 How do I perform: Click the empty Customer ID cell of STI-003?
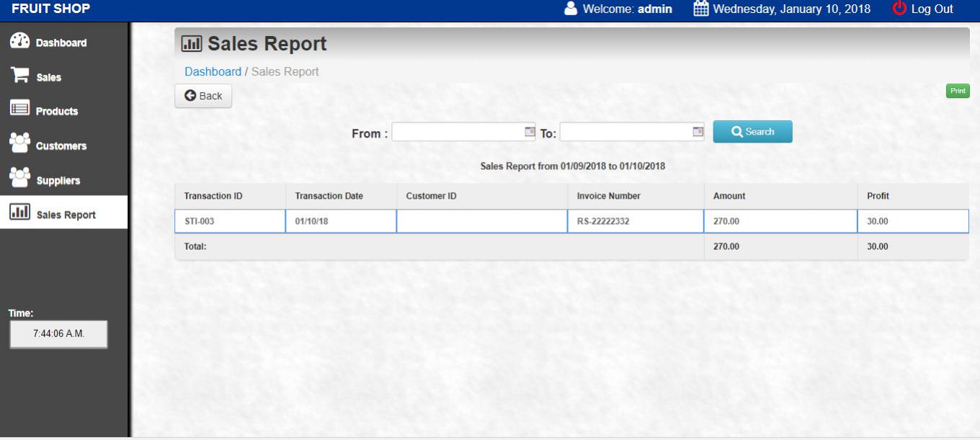click(x=481, y=221)
